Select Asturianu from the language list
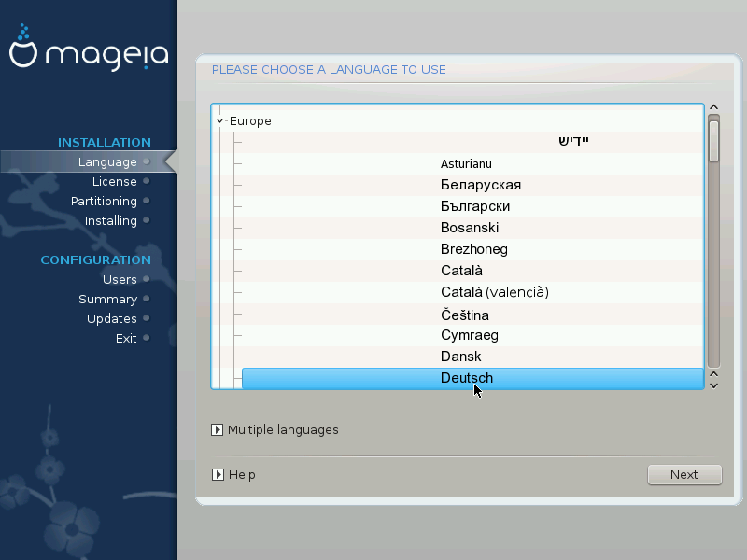 [x=466, y=164]
